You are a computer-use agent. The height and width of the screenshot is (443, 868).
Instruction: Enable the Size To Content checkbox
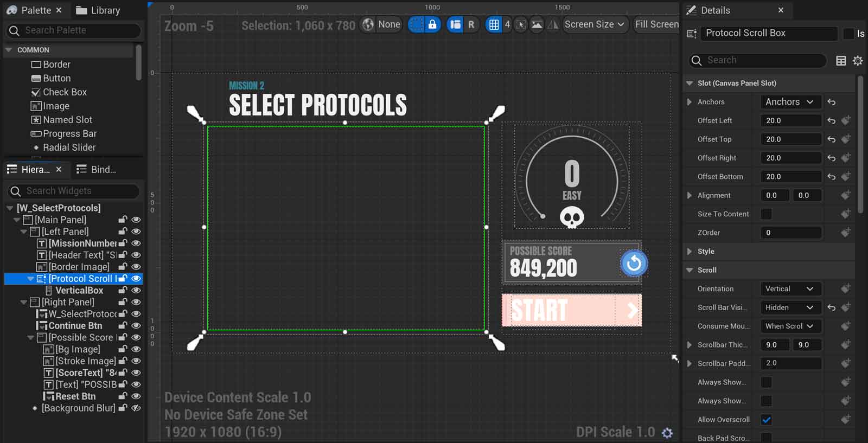point(766,214)
